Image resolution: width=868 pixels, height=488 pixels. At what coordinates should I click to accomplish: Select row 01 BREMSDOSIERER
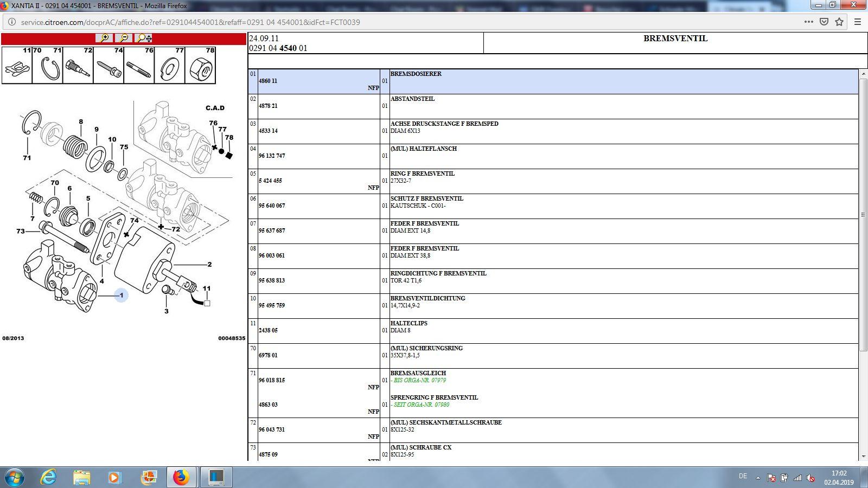(553, 81)
